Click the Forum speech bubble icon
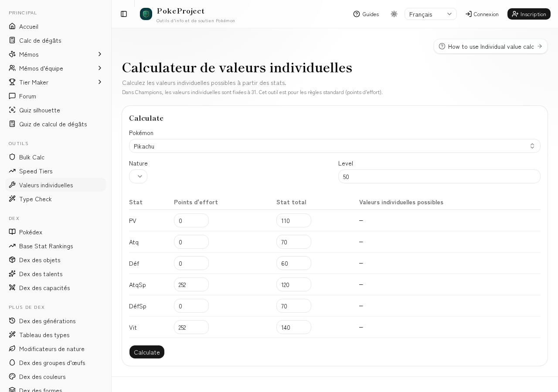 click(12, 96)
